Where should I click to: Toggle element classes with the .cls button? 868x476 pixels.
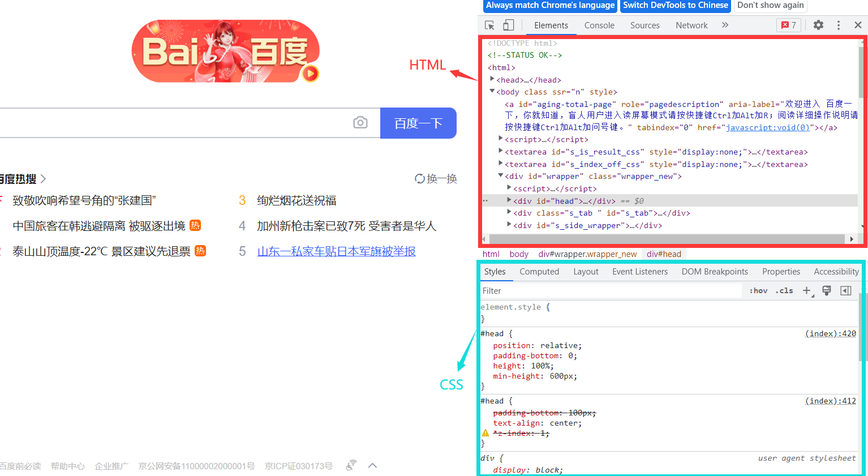point(784,290)
